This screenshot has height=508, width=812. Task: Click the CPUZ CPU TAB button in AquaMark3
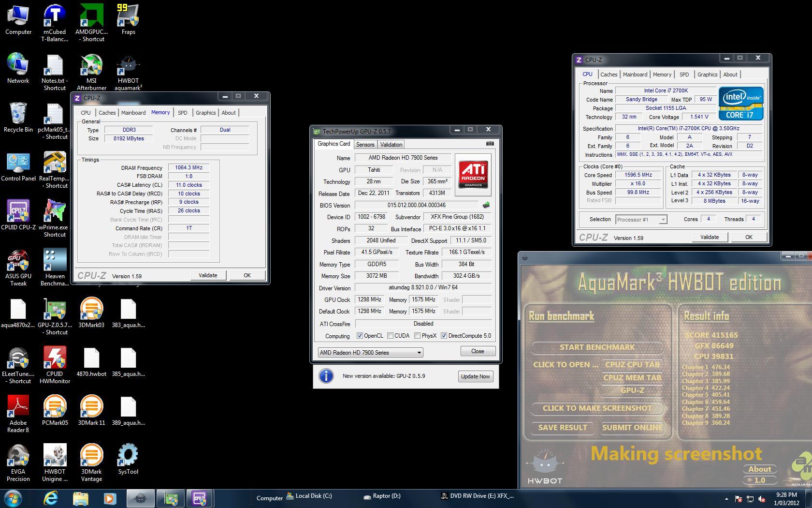tap(632, 365)
